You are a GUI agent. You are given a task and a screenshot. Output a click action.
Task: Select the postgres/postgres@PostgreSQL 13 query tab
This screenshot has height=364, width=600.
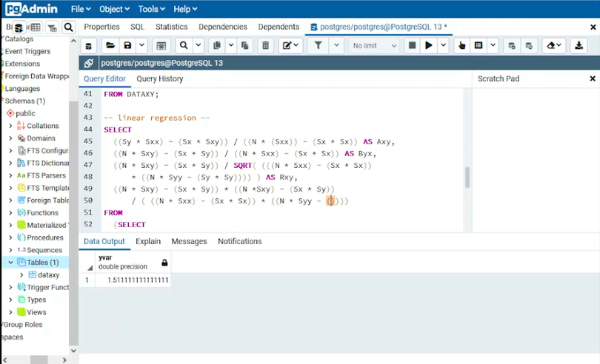click(x=379, y=27)
